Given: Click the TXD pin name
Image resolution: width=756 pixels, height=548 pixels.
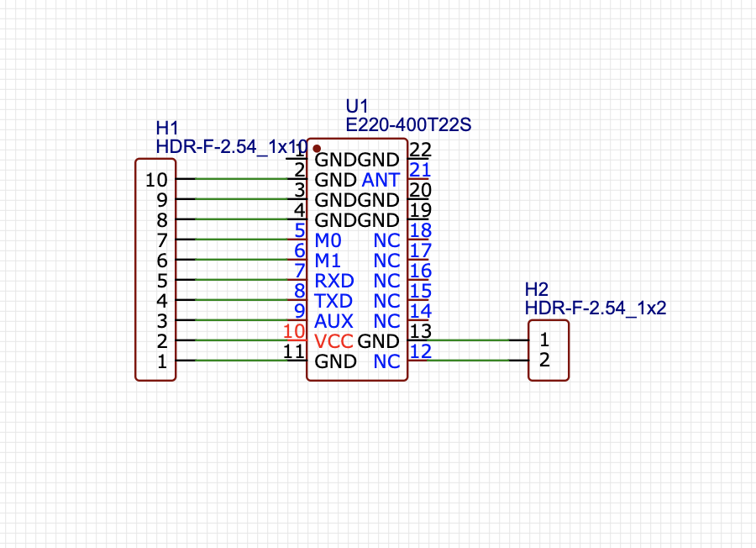Looking at the screenshot, I should pyautogui.click(x=333, y=301).
